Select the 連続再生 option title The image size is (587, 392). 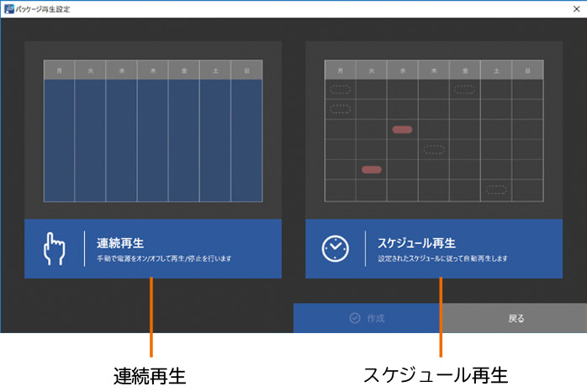(x=122, y=243)
